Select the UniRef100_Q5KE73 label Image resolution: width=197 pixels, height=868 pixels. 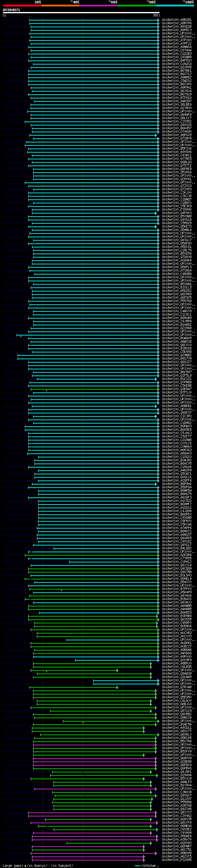[x=177, y=226]
